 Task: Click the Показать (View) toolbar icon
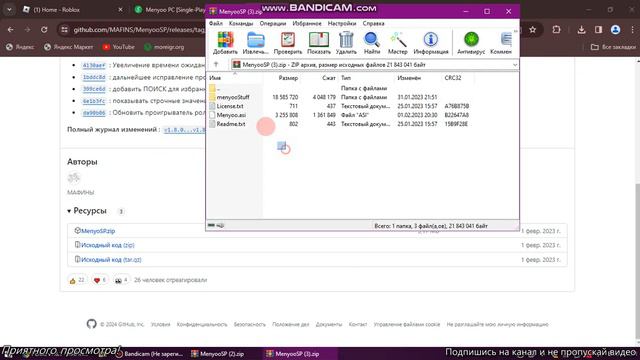click(x=319, y=43)
